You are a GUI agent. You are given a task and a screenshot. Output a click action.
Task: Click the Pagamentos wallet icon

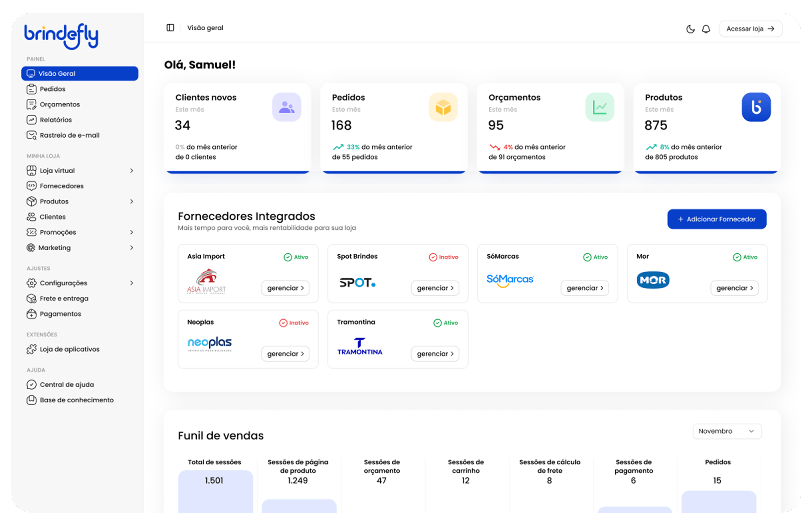(x=31, y=314)
